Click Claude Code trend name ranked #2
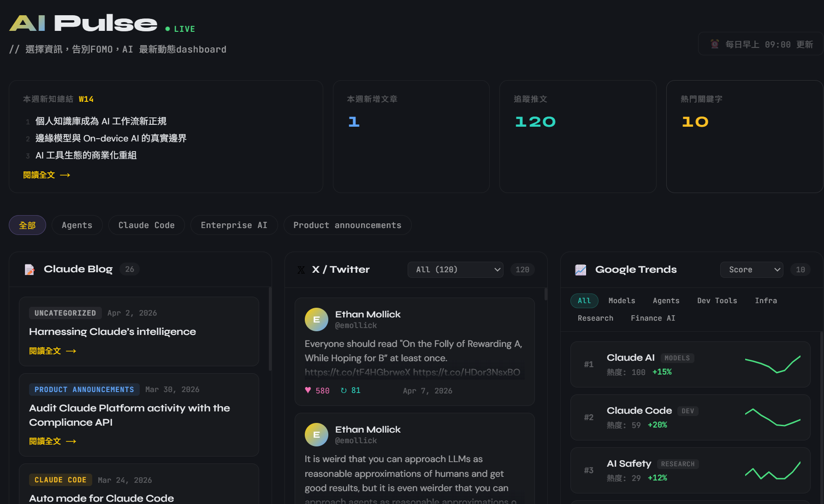The image size is (824, 504). [639, 410]
